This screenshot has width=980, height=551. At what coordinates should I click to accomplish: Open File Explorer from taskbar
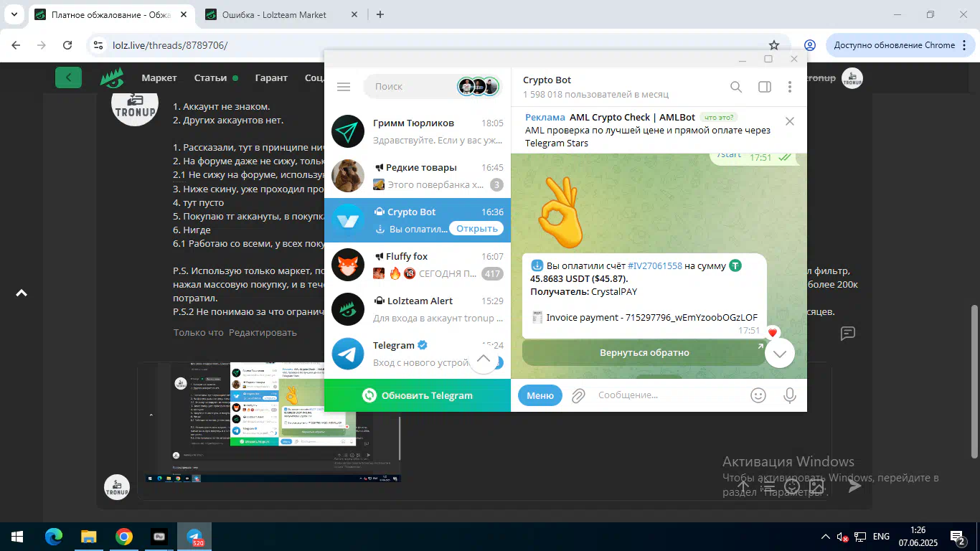coord(89,537)
